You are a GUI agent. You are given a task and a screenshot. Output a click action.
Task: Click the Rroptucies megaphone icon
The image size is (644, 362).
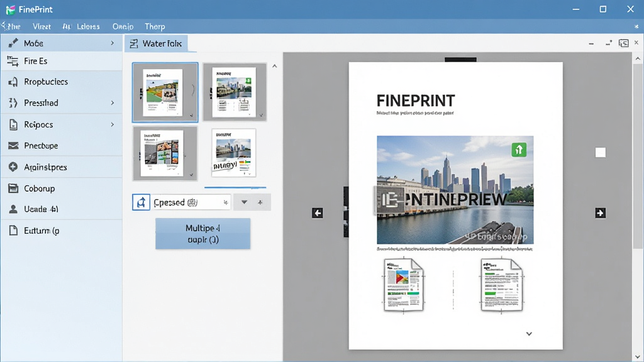pos(13,82)
